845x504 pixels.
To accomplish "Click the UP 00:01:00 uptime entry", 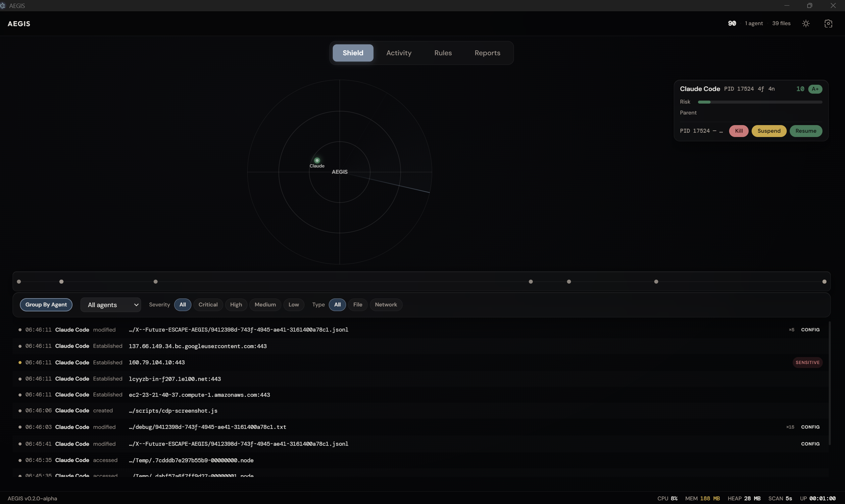I will [818, 498].
